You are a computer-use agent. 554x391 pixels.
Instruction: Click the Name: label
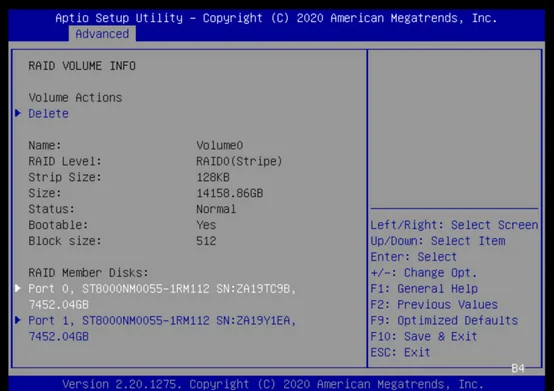tap(45, 146)
